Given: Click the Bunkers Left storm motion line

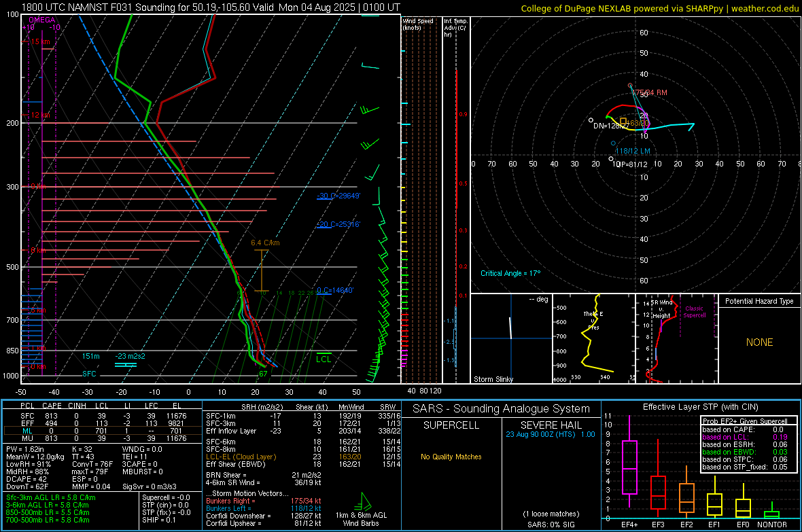Looking at the screenshot, I should tap(264, 508).
